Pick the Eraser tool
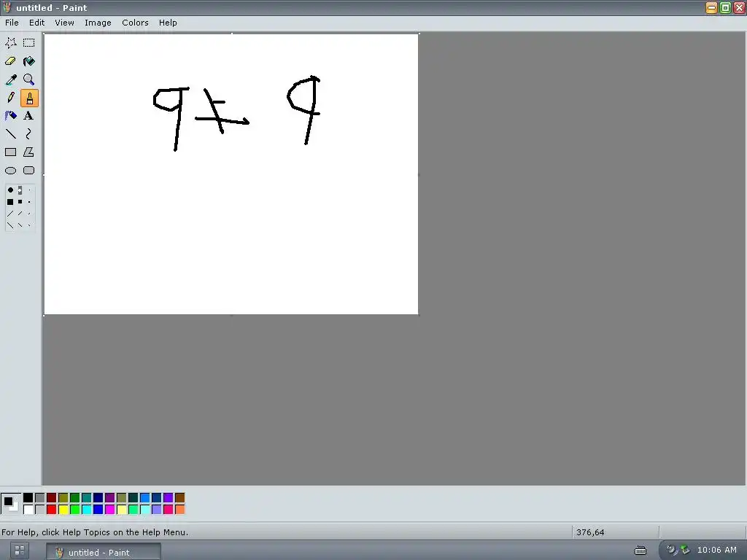Viewport: 747px width, 560px height. tap(10, 61)
